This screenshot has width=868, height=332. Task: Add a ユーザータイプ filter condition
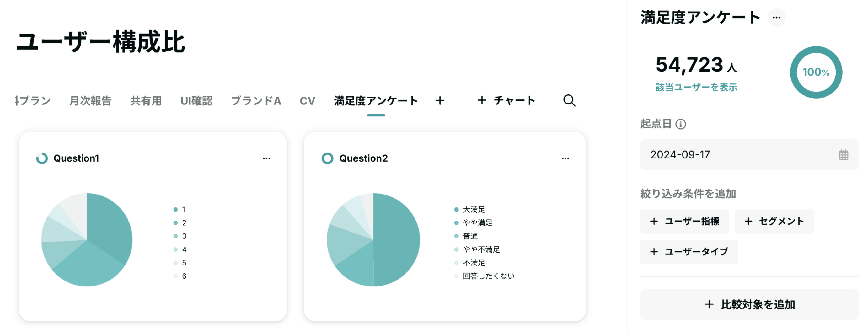coord(689,252)
